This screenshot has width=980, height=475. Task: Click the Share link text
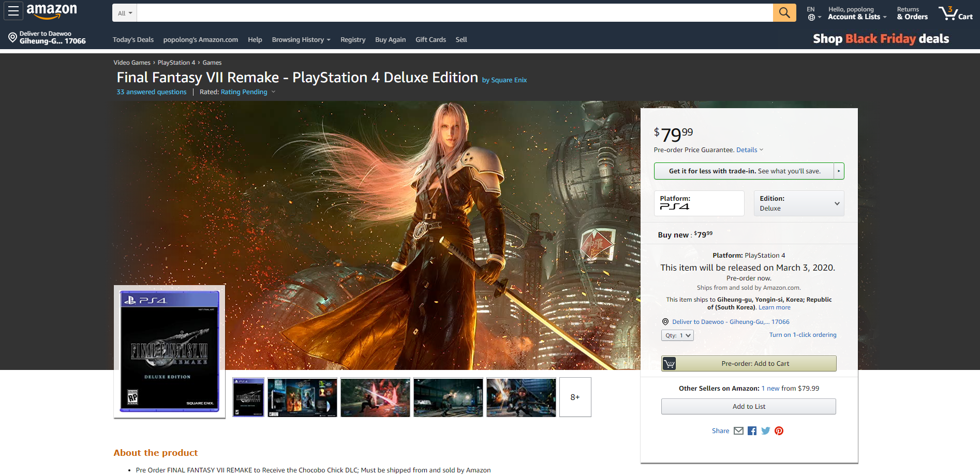720,431
